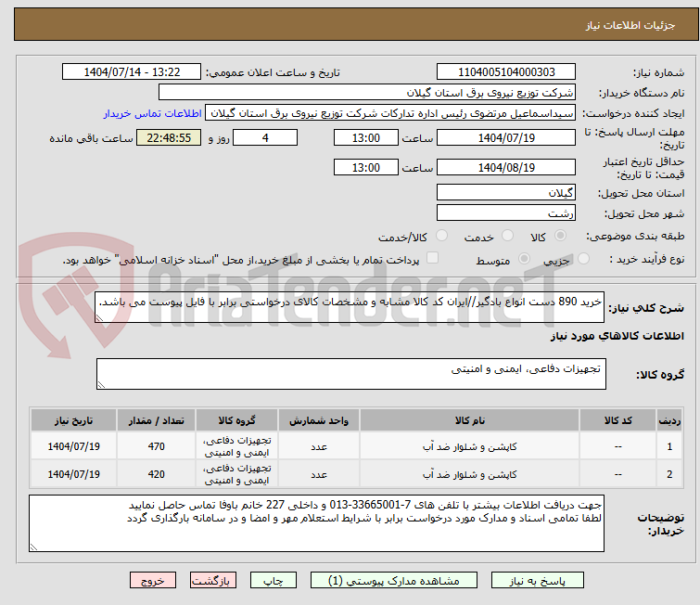Click the 'شماره نیاز' number field
Image resolution: width=700 pixels, height=605 pixels.
[506, 72]
